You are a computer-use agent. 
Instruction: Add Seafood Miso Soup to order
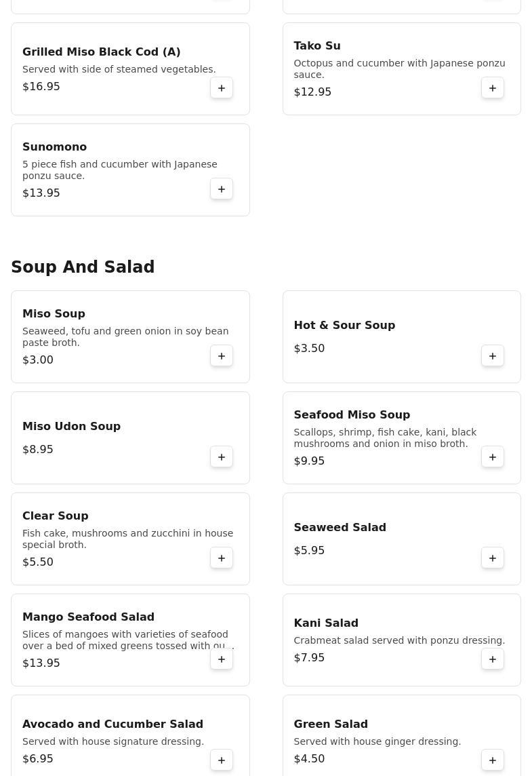pos(493,457)
